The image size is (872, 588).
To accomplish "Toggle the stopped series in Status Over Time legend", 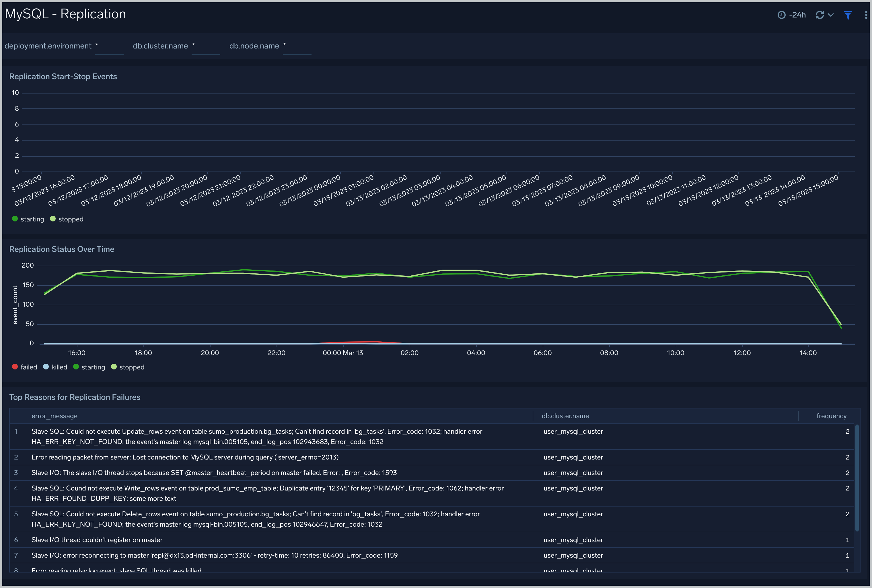I will coord(128,367).
